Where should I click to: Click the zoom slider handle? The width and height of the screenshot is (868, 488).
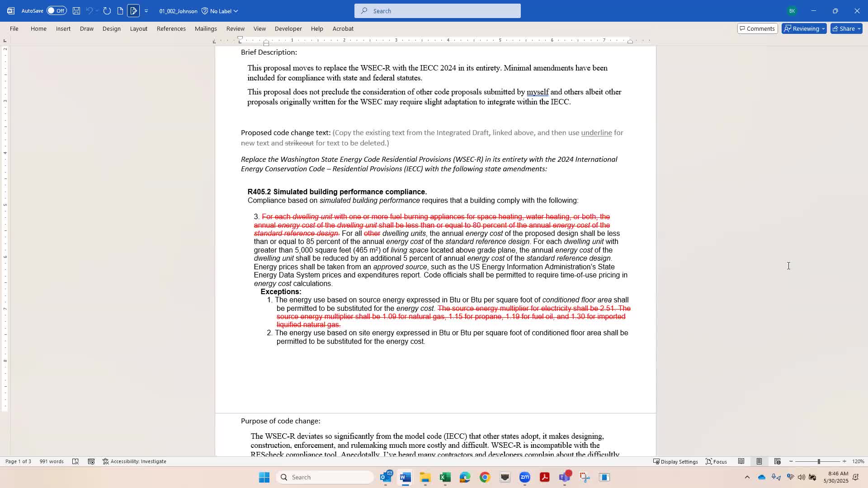819,461
